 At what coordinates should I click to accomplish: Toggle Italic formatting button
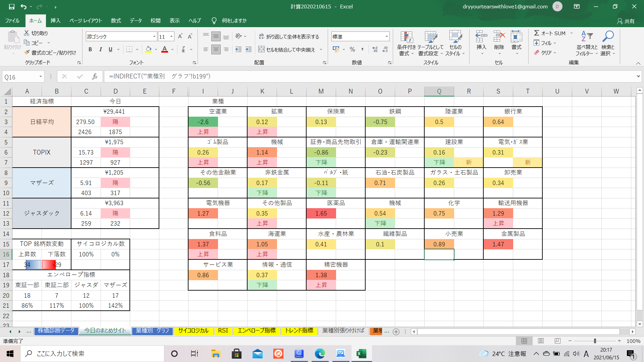tap(100, 50)
